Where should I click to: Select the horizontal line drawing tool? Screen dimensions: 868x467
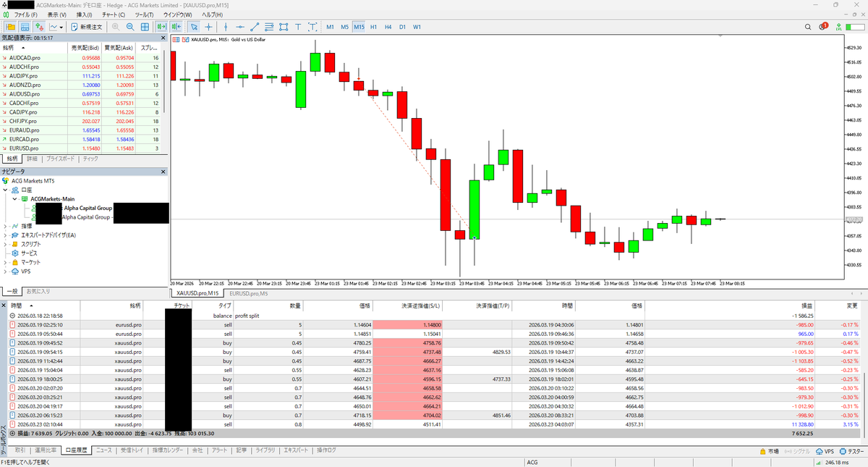coord(240,28)
